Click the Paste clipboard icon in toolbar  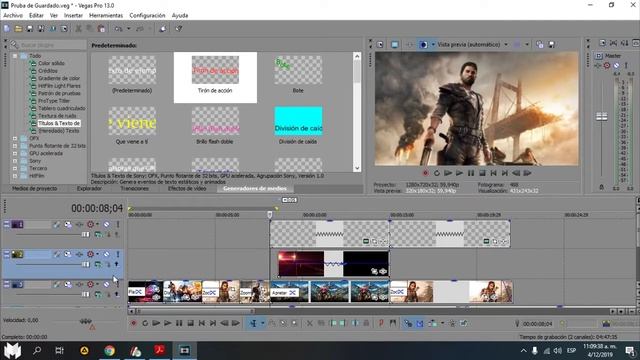pos(101,29)
